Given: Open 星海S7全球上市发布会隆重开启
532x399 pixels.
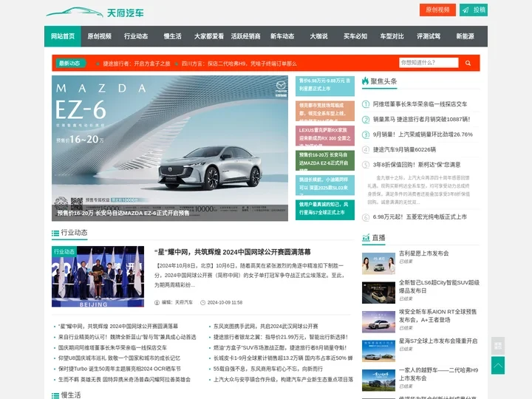Looking at the screenshot, I should click(438, 341).
